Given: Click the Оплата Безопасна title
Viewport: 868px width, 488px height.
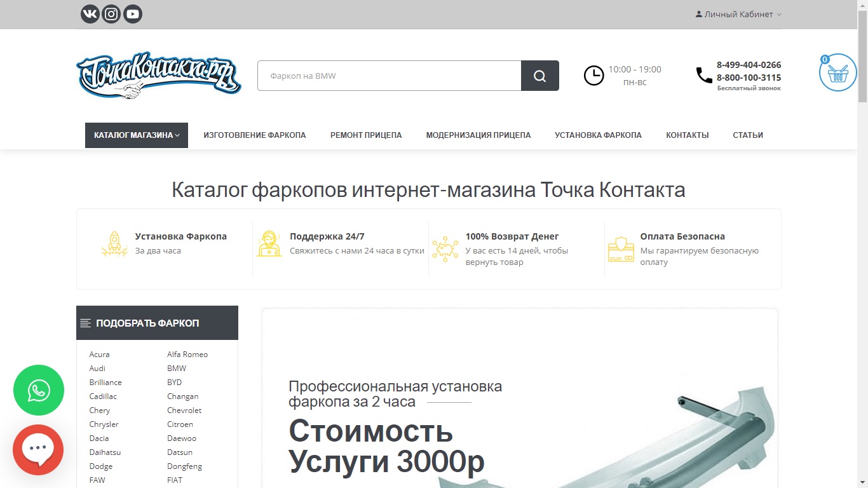Looking at the screenshot, I should tap(682, 236).
